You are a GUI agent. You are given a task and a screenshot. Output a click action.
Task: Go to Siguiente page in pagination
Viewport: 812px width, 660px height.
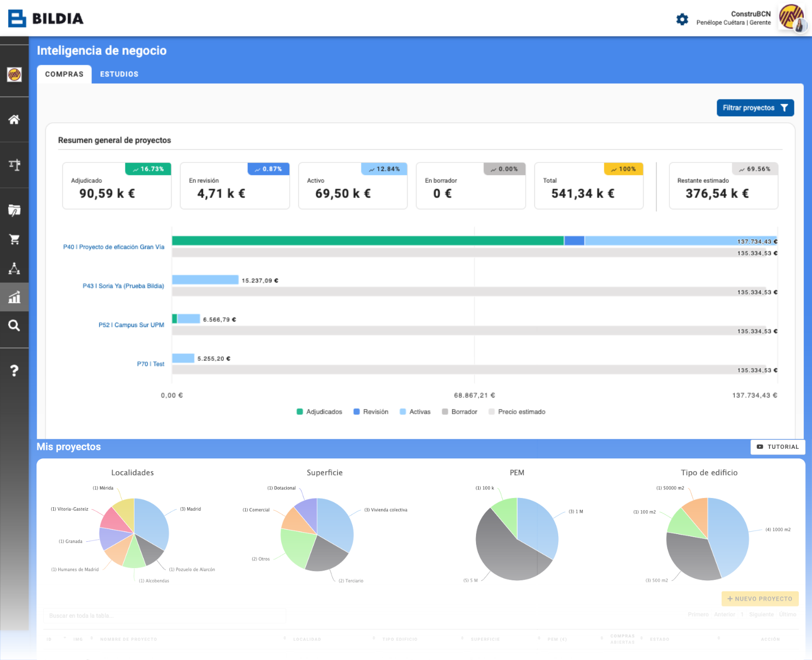761,614
